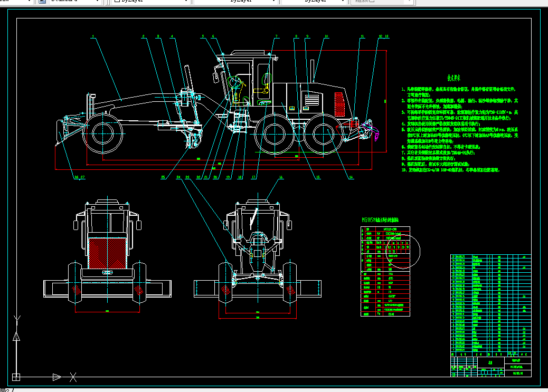The image size is (548, 392).
Task: Select part callout number 18
Action: tap(240, 177)
